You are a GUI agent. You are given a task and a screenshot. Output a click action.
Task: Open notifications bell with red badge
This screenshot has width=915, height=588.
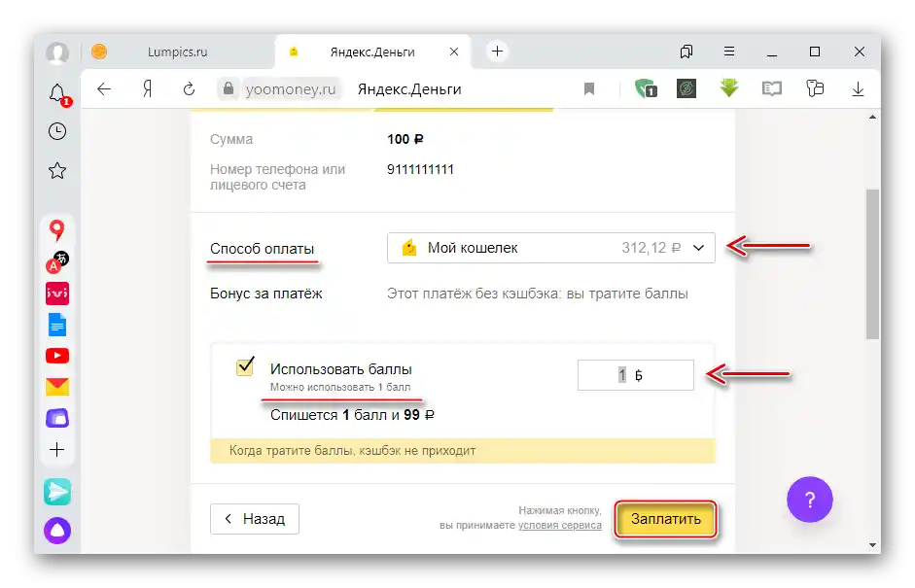tap(58, 94)
